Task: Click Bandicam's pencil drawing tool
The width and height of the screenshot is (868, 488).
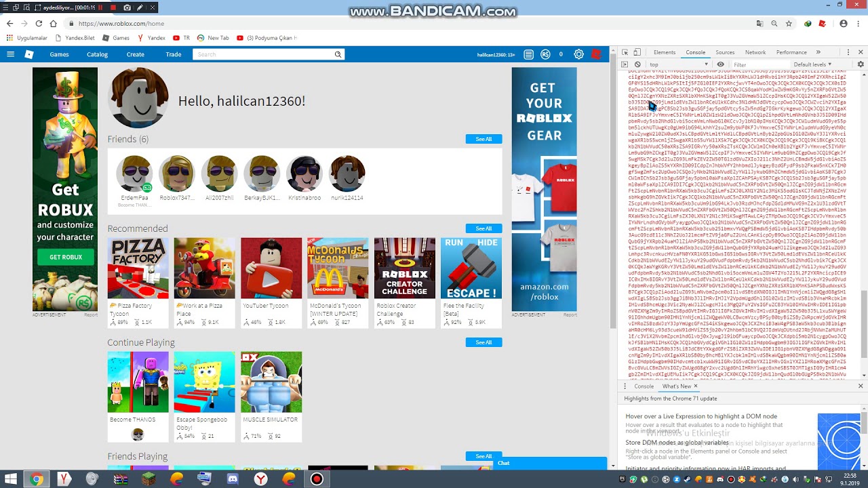Action: pos(140,7)
